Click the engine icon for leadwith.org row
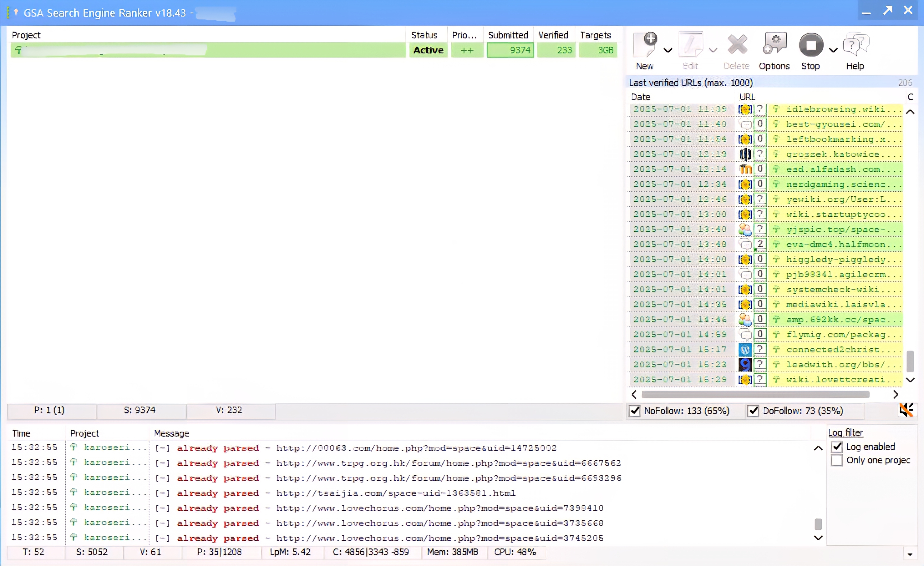 pos(745,364)
